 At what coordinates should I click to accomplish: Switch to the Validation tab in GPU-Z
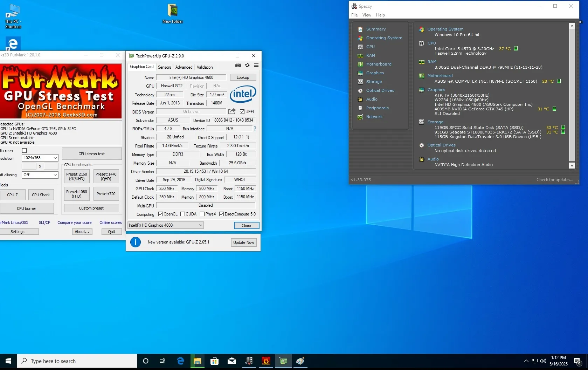click(x=205, y=67)
